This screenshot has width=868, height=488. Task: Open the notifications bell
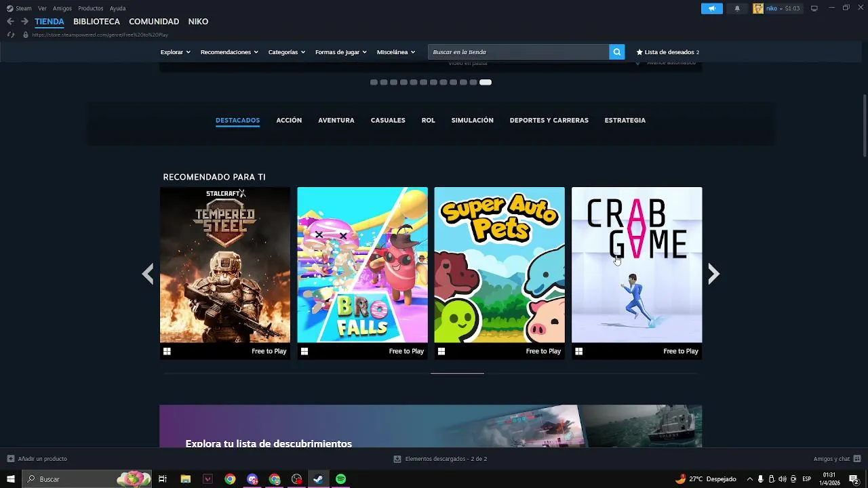(737, 8)
